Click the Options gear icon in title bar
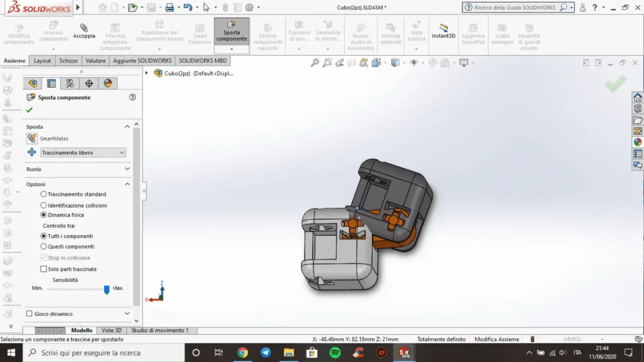The width and height of the screenshot is (644, 362). (x=249, y=7)
